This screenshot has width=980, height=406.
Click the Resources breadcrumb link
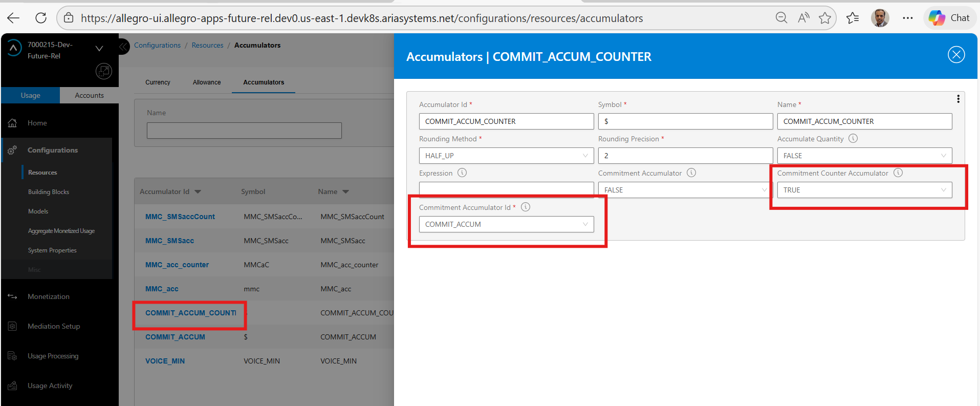click(207, 45)
